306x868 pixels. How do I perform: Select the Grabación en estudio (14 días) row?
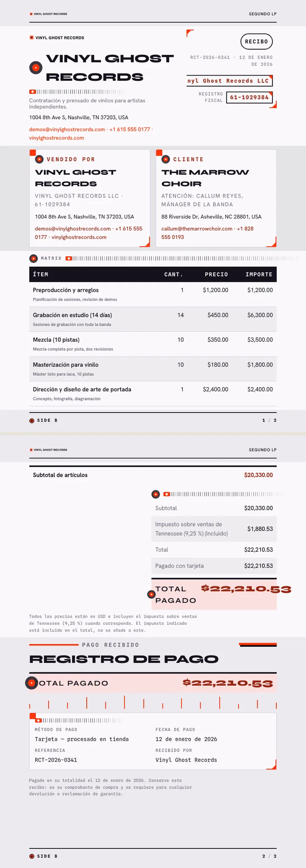point(153,319)
